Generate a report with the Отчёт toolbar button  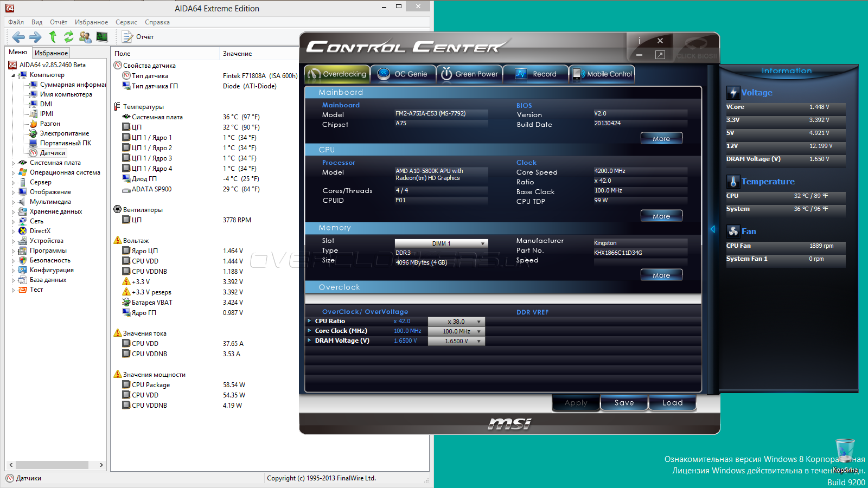(x=138, y=37)
